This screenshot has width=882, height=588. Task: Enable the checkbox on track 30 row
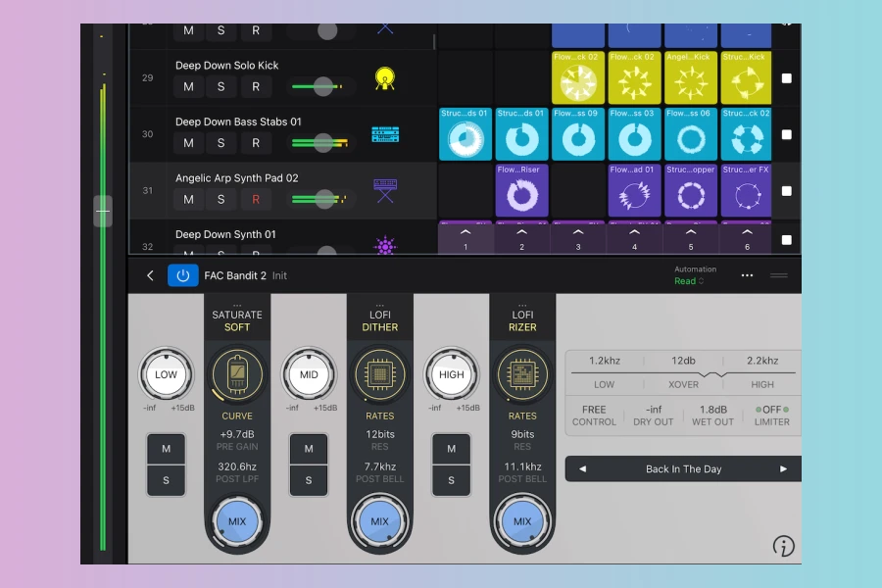click(x=786, y=134)
